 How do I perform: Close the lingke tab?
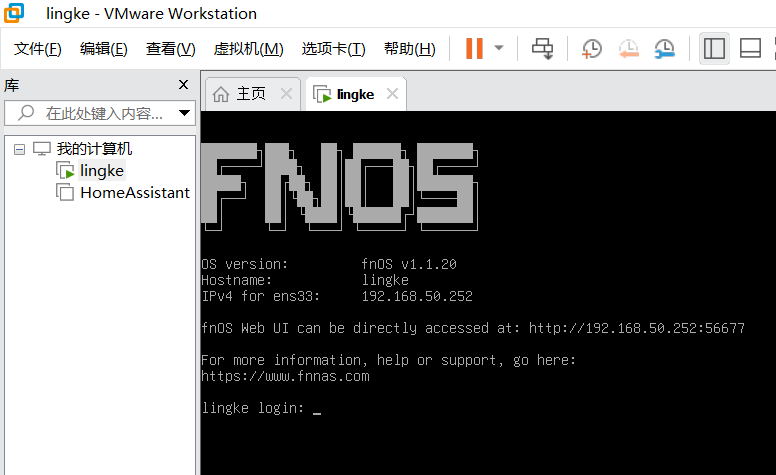392,93
